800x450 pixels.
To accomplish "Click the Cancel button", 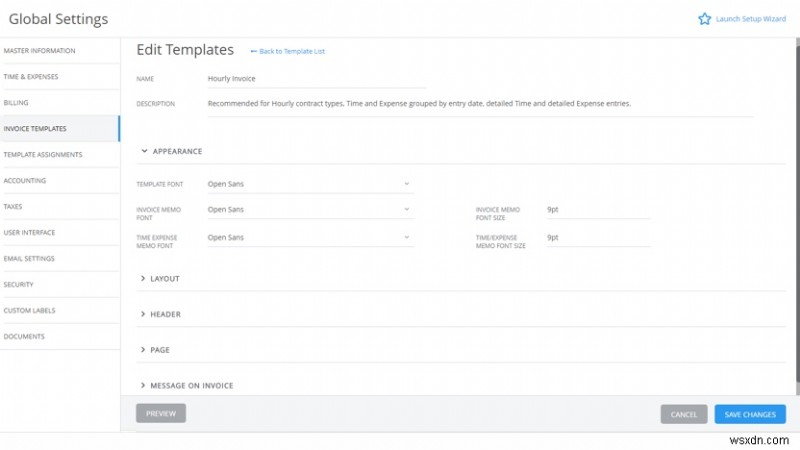I will point(684,414).
